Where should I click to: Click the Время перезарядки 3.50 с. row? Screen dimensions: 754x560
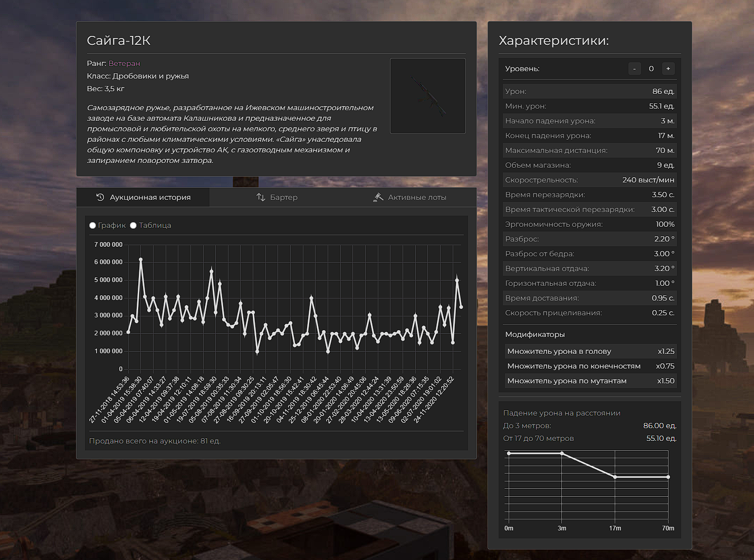(x=590, y=195)
